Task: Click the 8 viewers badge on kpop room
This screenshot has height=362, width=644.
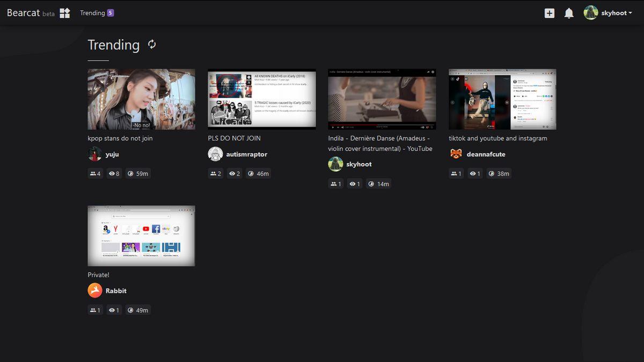Action: click(114, 174)
